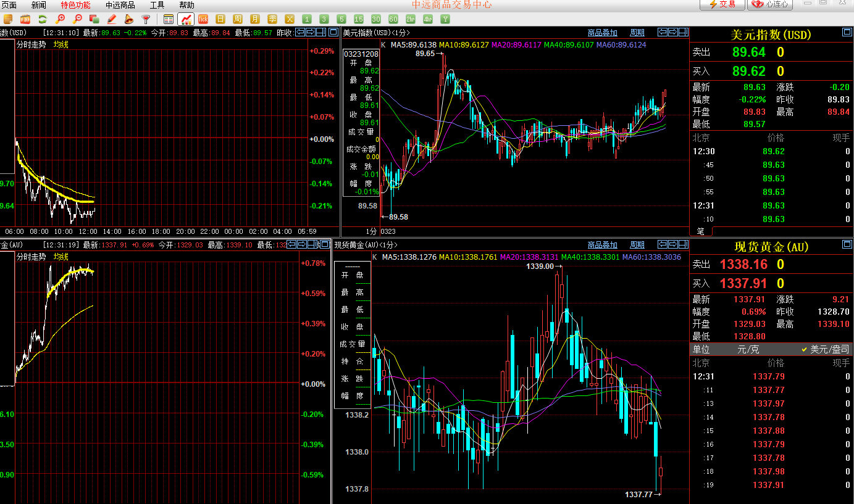Click USD sell price 89.64

749,52
